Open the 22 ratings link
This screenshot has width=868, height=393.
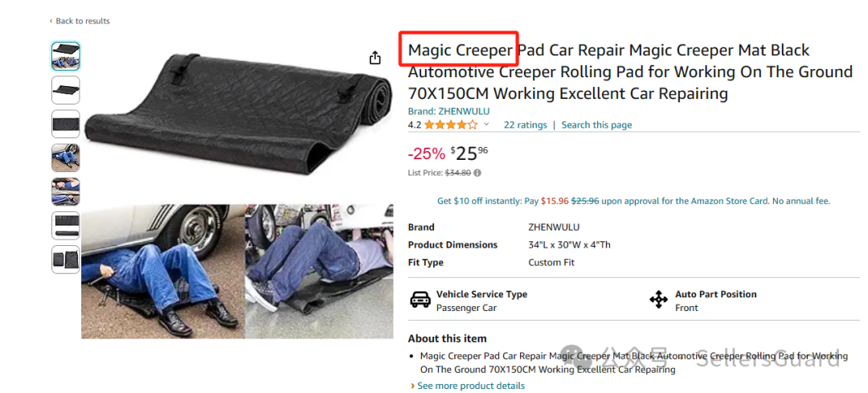[526, 125]
